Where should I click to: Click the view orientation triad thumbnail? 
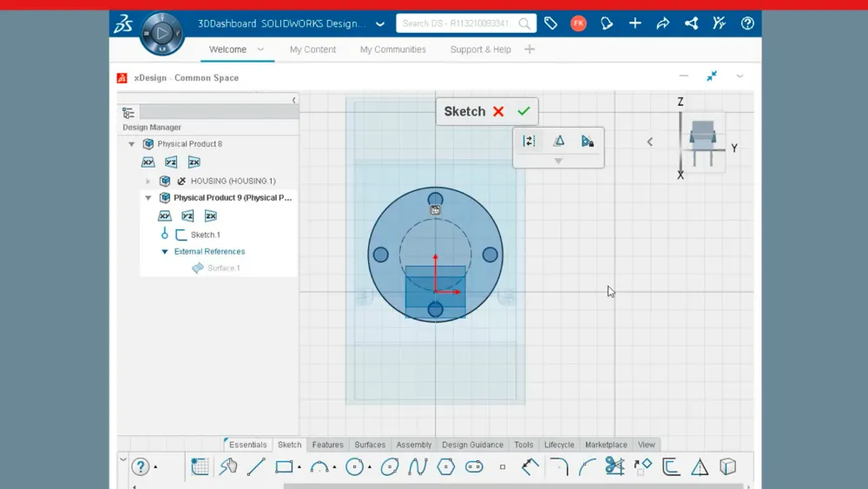click(x=702, y=143)
